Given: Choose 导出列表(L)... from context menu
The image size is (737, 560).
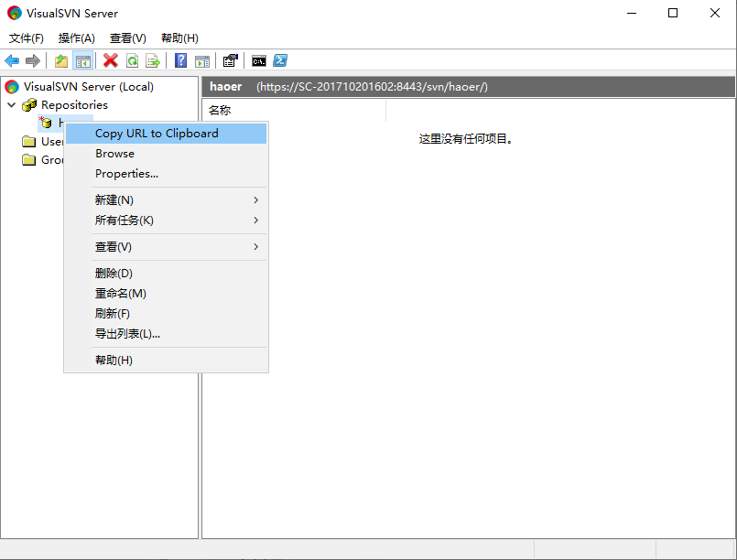Looking at the screenshot, I should (x=166, y=334).
